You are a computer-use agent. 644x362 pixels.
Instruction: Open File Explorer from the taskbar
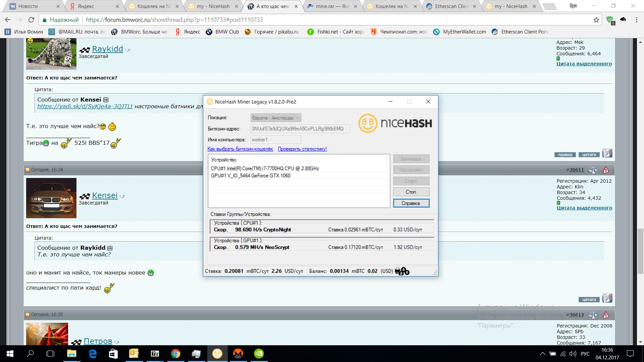[x=71, y=354]
